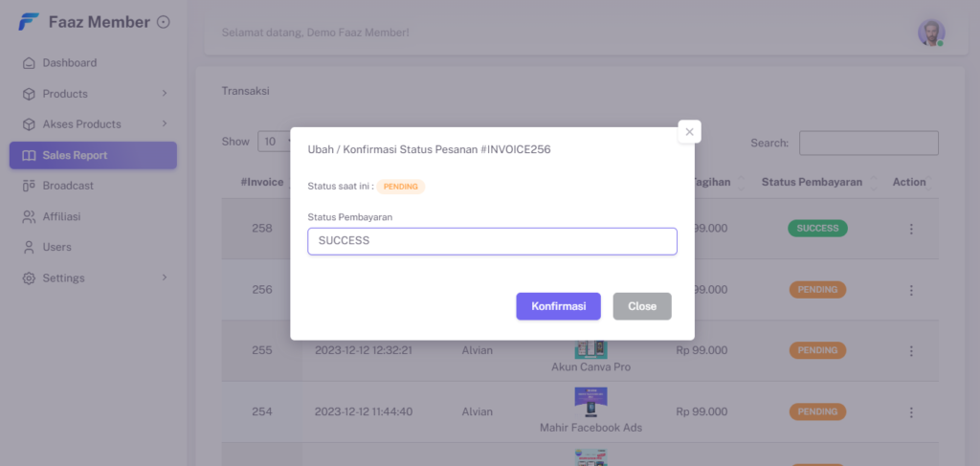The image size is (980, 466).
Task: Open Dashboard from the sidebar
Action: coord(69,63)
